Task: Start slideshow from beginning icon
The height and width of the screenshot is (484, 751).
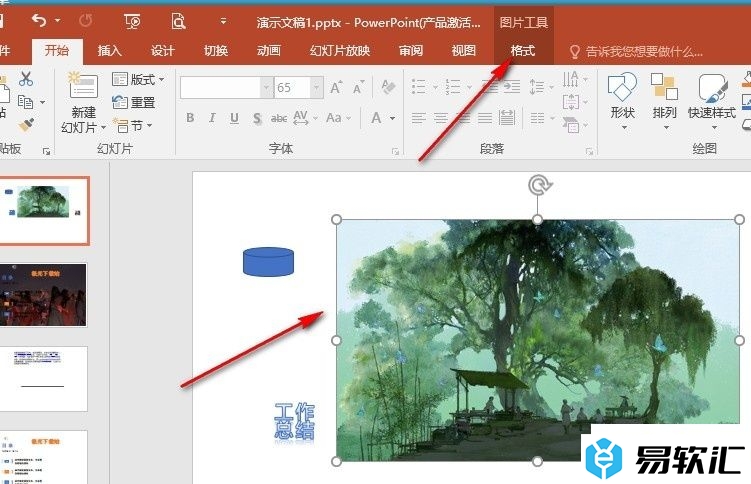Action: click(132, 22)
